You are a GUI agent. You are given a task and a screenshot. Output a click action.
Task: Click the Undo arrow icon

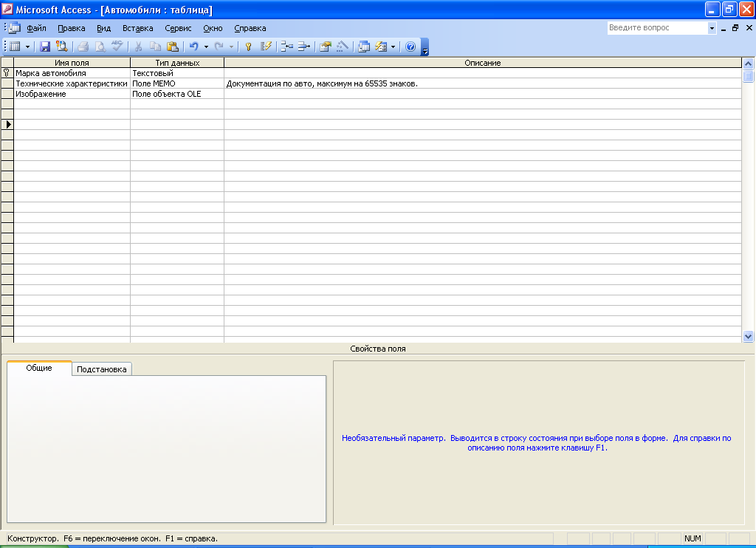click(x=194, y=47)
